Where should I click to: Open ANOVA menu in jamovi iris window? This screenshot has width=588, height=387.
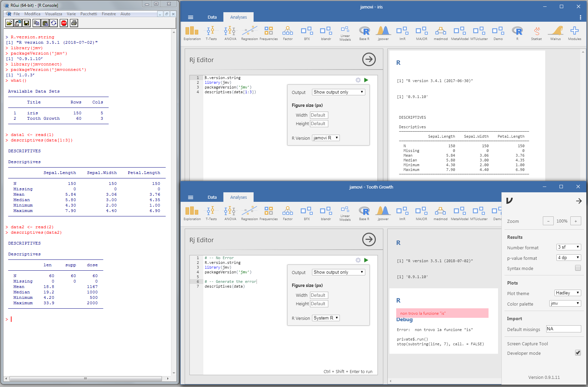coord(230,33)
